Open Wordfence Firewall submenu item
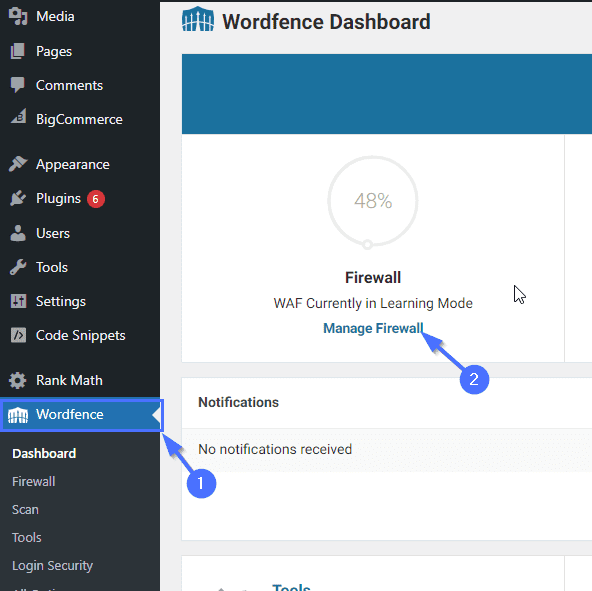Viewport: 592px width, 591px height. point(34,481)
